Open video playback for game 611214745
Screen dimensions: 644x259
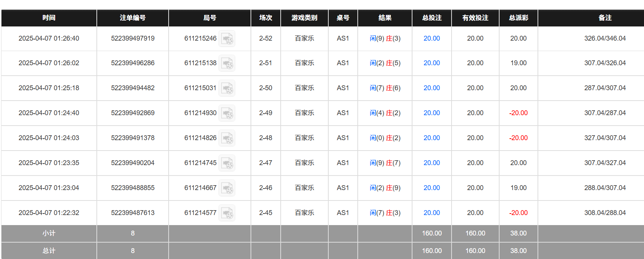227,163
